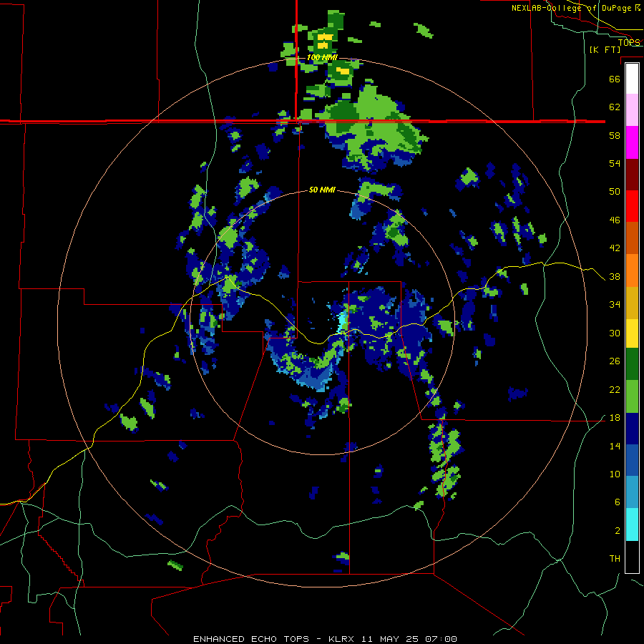Click the '6' legend value
The height and width of the screenshot is (644, 644).
click(618, 502)
